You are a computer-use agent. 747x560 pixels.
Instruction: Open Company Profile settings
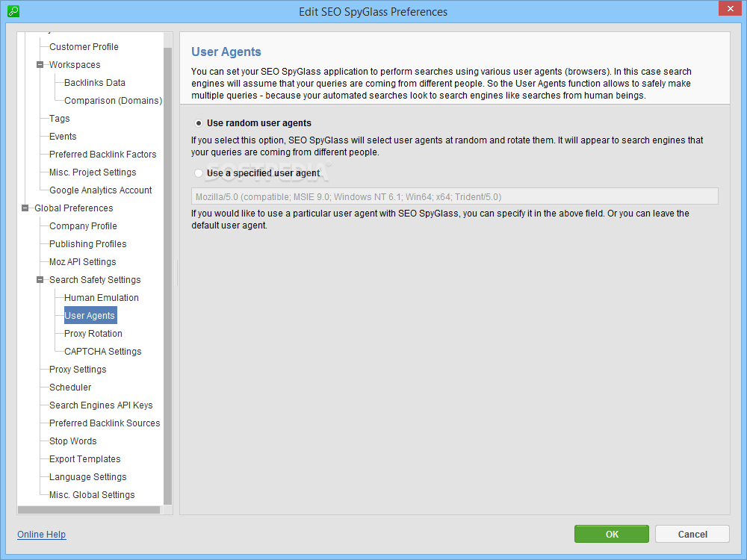(x=84, y=226)
